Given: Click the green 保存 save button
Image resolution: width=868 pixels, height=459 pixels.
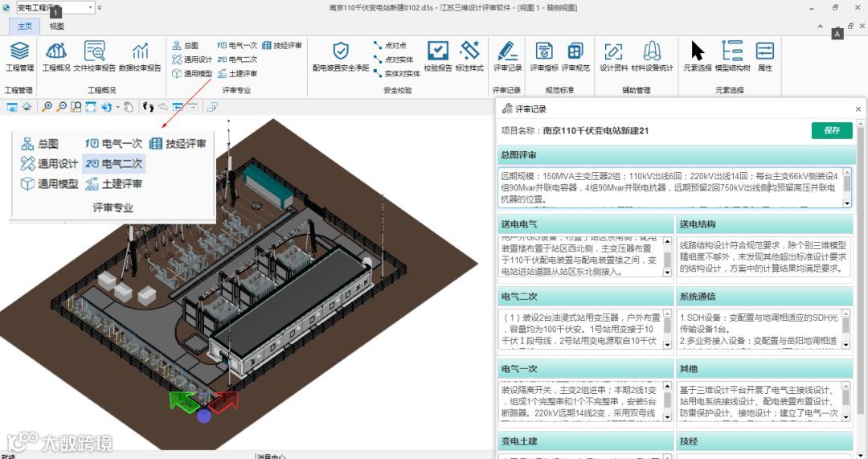Looking at the screenshot, I should pyautogui.click(x=832, y=130).
